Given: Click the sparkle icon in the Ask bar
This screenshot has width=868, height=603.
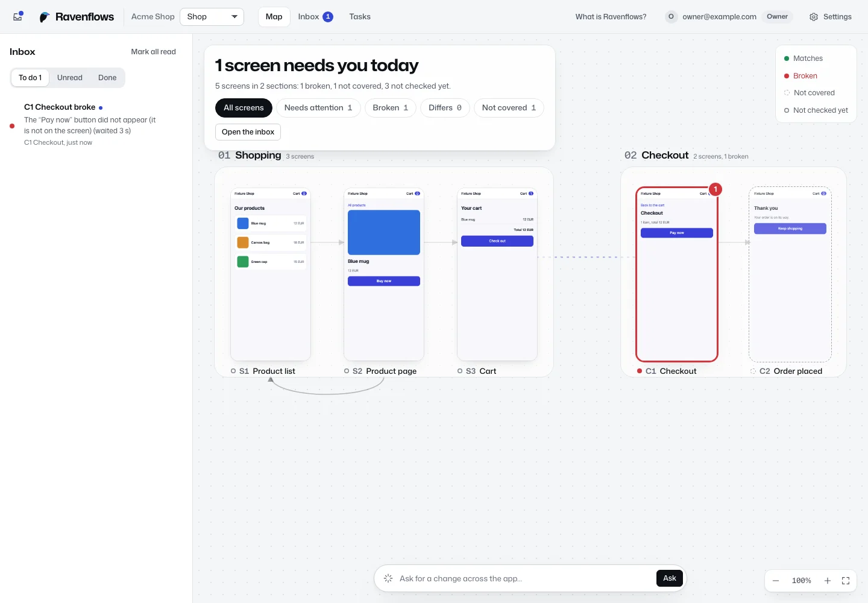Looking at the screenshot, I should (388, 578).
